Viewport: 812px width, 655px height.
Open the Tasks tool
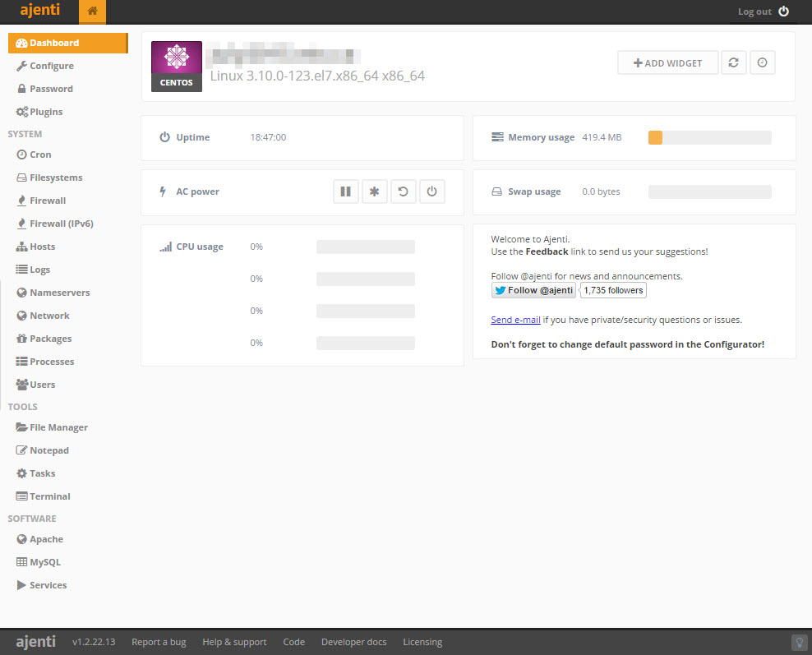pyautogui.click(x=35, y=473)
